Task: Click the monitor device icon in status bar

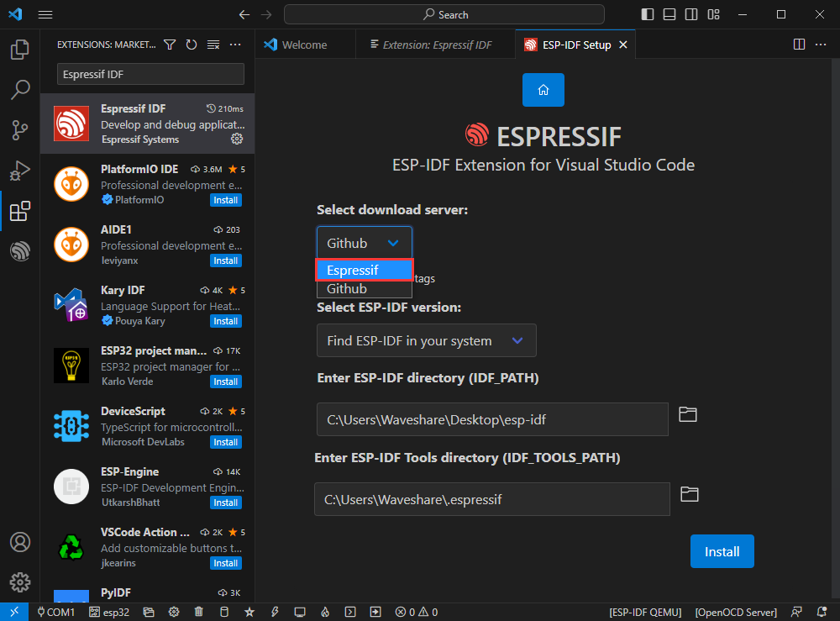Action: pos(300,612)
